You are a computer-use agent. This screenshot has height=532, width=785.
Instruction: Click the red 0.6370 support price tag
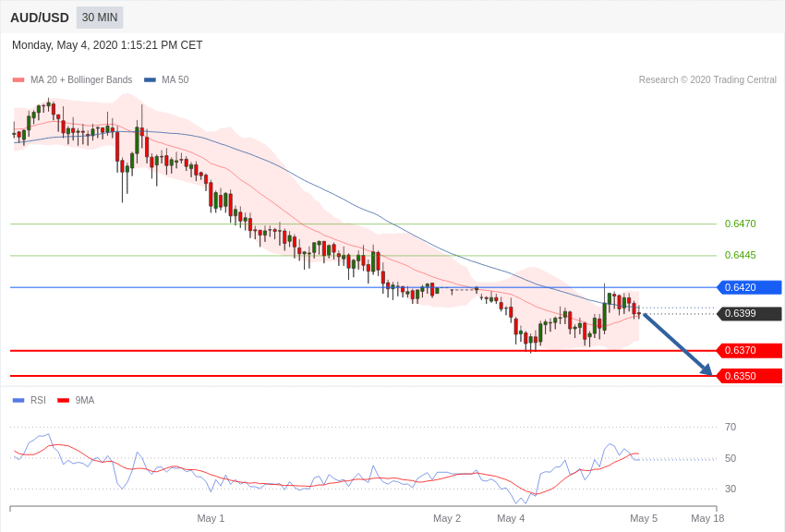(x=750, y=350)
